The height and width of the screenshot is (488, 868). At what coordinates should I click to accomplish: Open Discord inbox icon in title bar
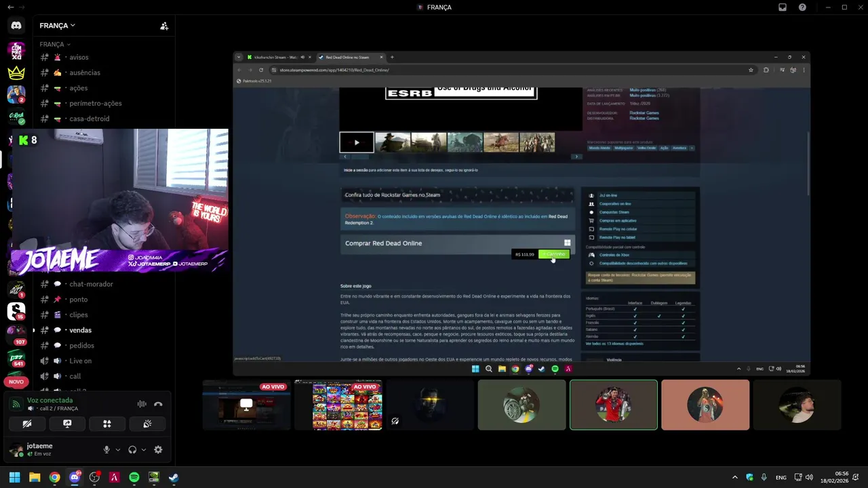[783, 7]
